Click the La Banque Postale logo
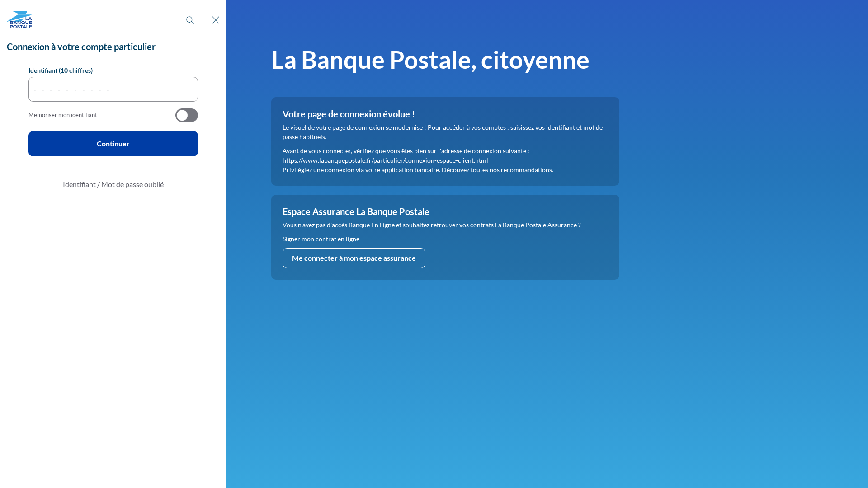Screen dimensions: 868x488 (19, 20)
